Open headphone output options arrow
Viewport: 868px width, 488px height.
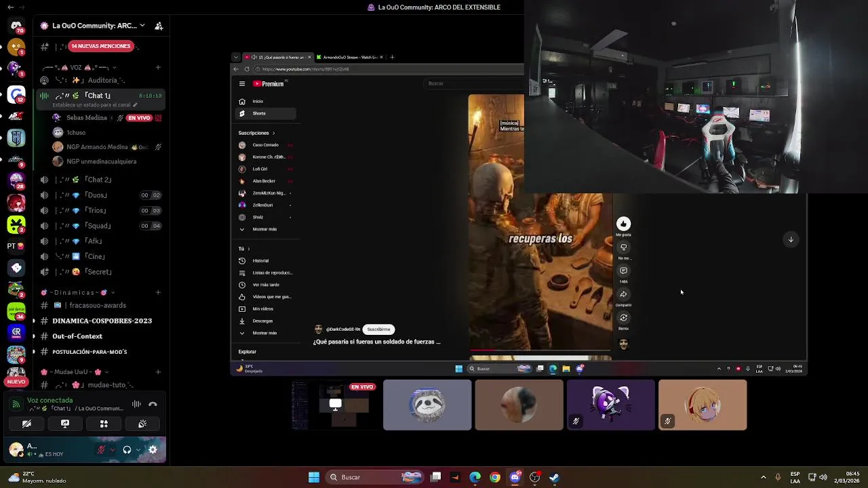pyautogui.click(x=138, y=449)
